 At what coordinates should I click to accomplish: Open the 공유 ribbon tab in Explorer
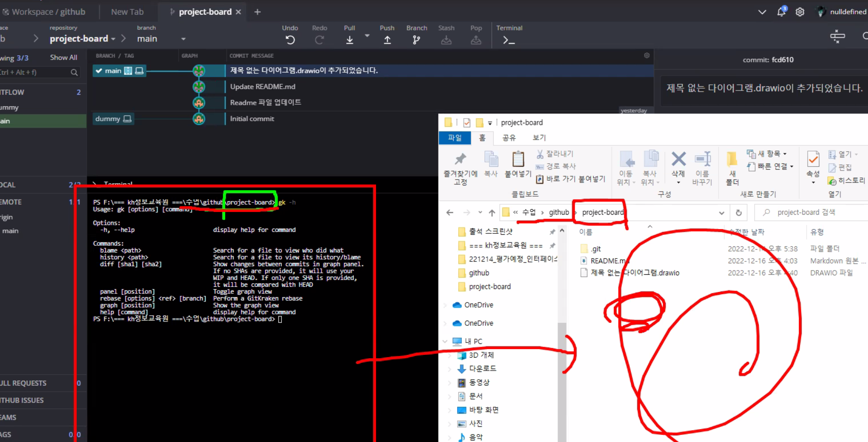509,138
